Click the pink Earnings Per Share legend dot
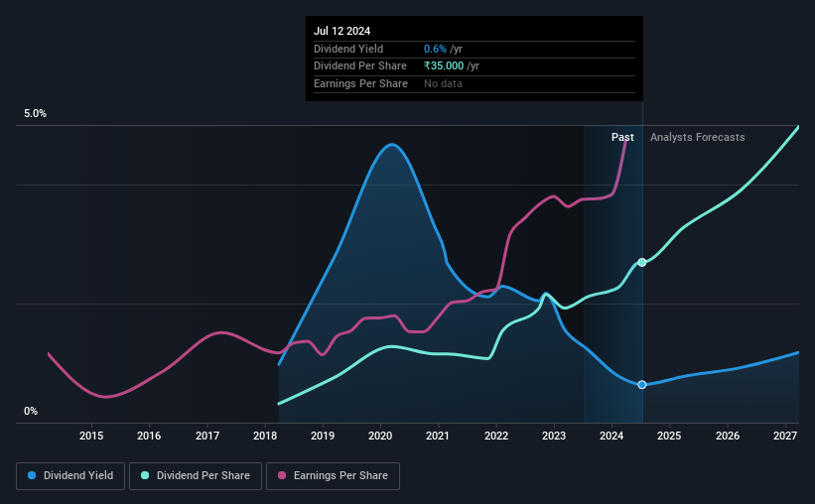The image size is (815, 504). coord(282,475)
